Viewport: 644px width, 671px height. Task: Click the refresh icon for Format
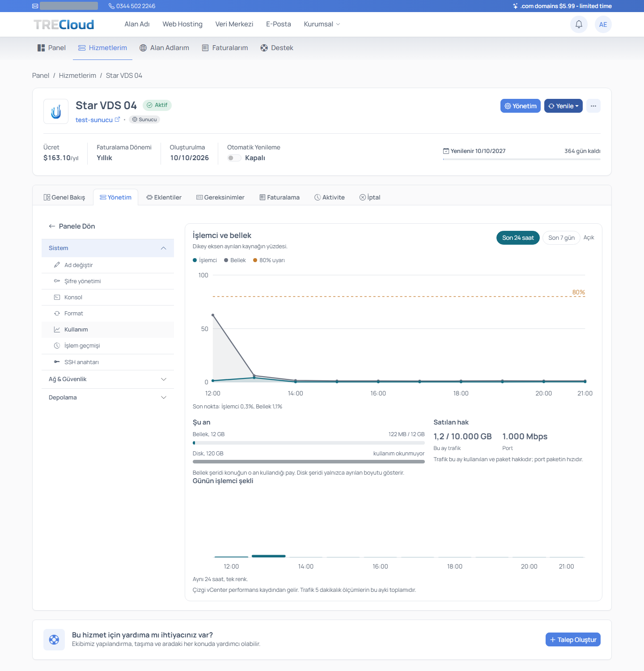[57, 313]
